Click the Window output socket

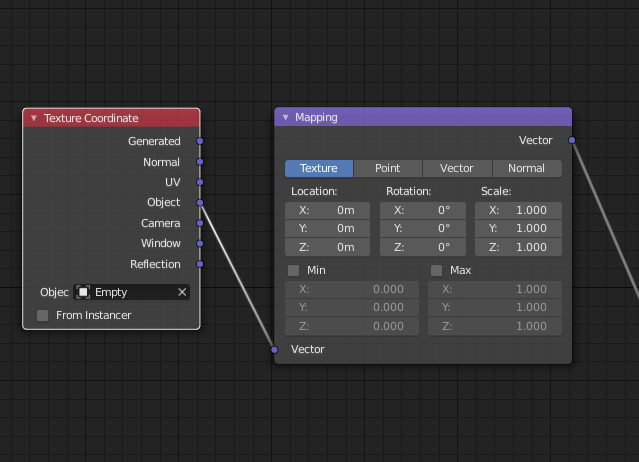tap(200, 243)
